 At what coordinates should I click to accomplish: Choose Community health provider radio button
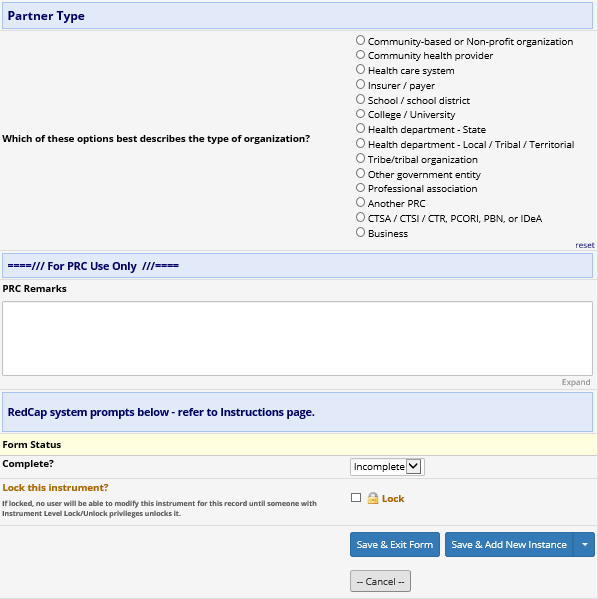tap(360, 55)
